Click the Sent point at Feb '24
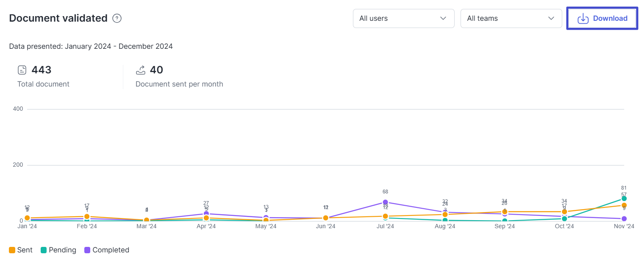 click(x=87, y=216)
